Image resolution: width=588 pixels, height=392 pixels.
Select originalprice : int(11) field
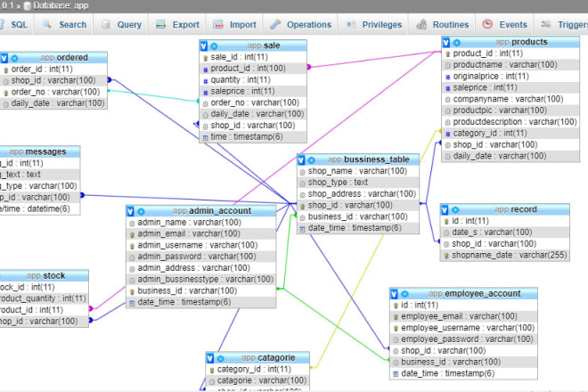coord(510,77)
